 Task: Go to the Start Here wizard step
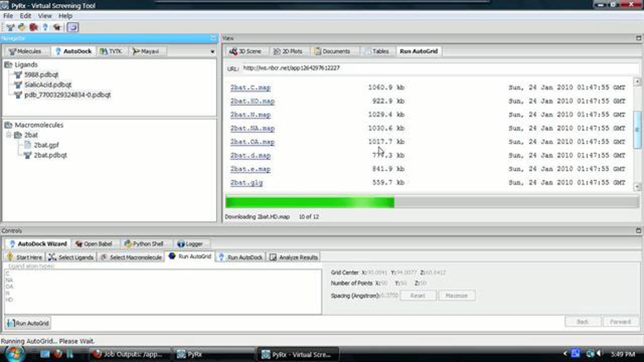click(25, 257)
